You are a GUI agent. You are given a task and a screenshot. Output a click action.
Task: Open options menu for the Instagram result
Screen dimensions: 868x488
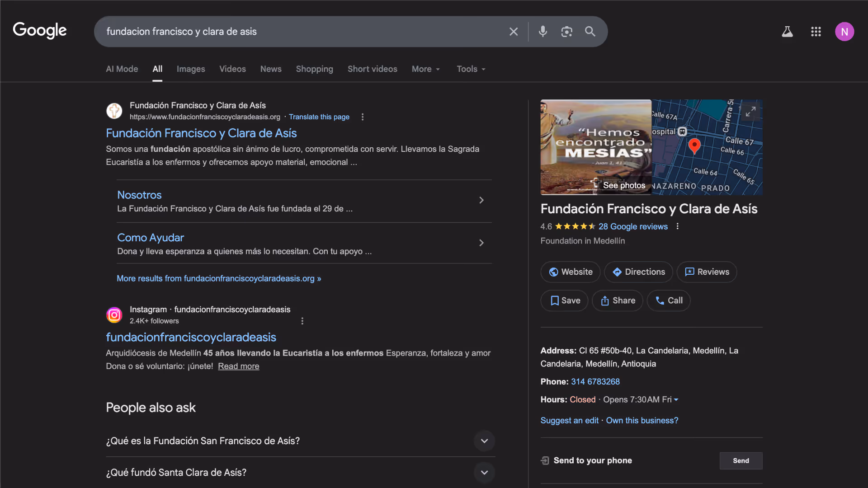pos(302,321)
